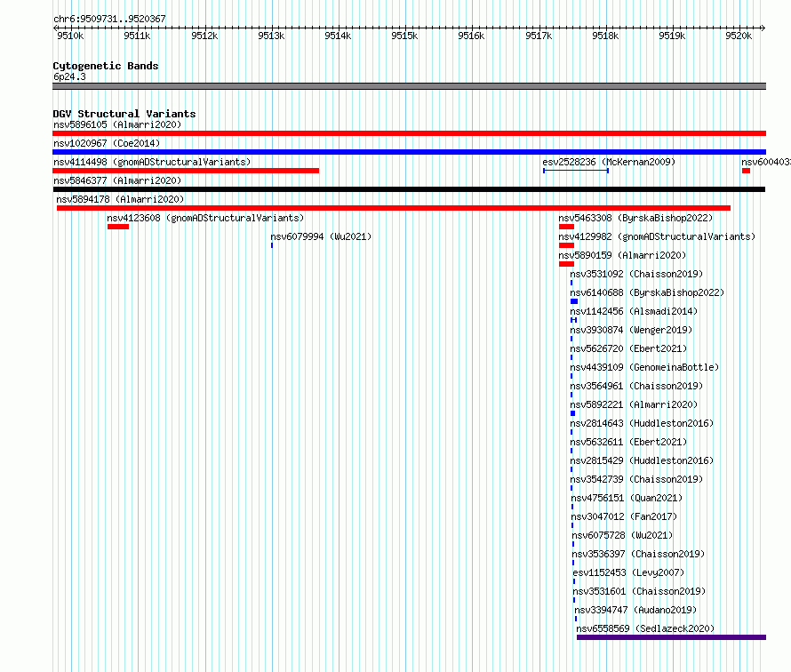Click the red nsv4129982 variant bar

pyautogui.click(x=566, y=245)
